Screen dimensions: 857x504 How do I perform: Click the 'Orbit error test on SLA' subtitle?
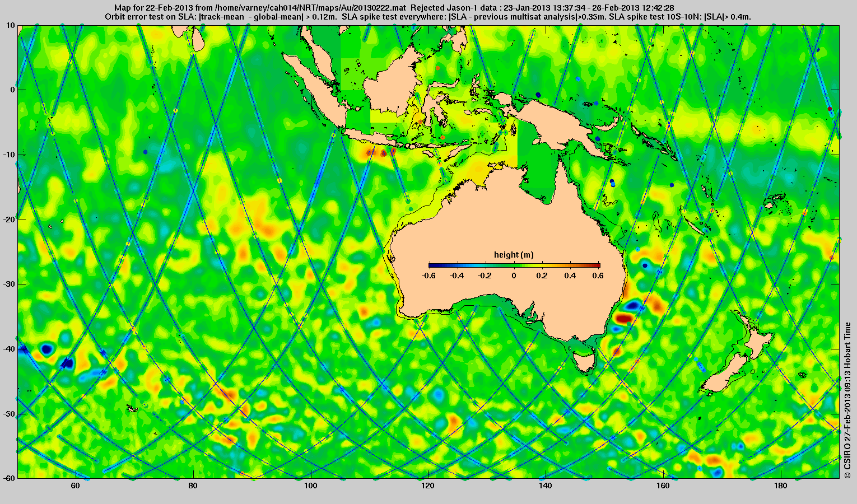point(151,17)
